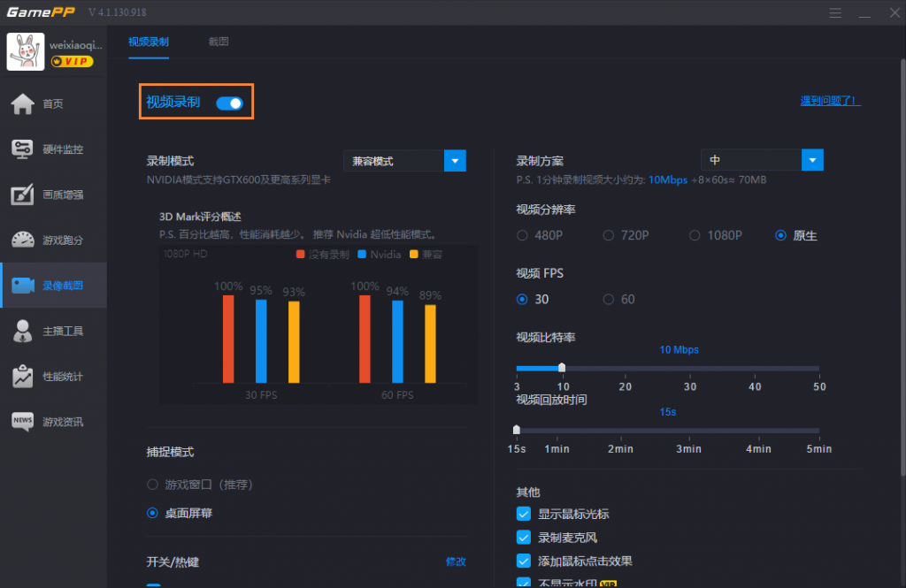Enable 60 FPS video recording

610,299
